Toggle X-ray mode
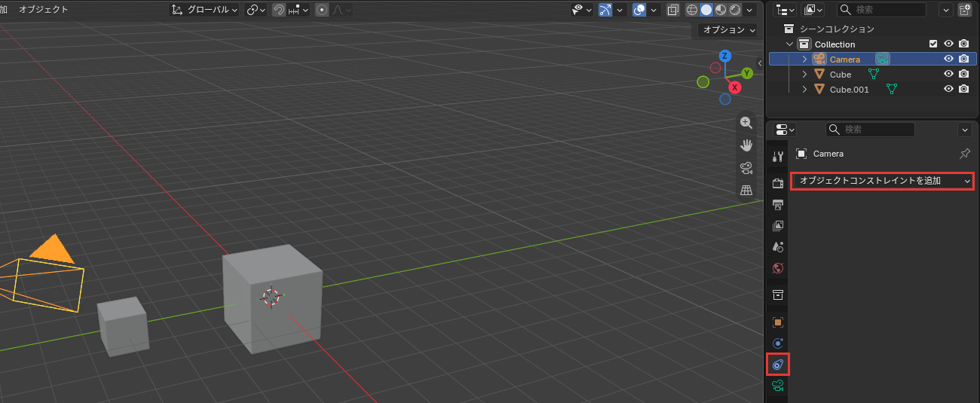This screenshot has width=980, height=403. (x=673, y=10)
